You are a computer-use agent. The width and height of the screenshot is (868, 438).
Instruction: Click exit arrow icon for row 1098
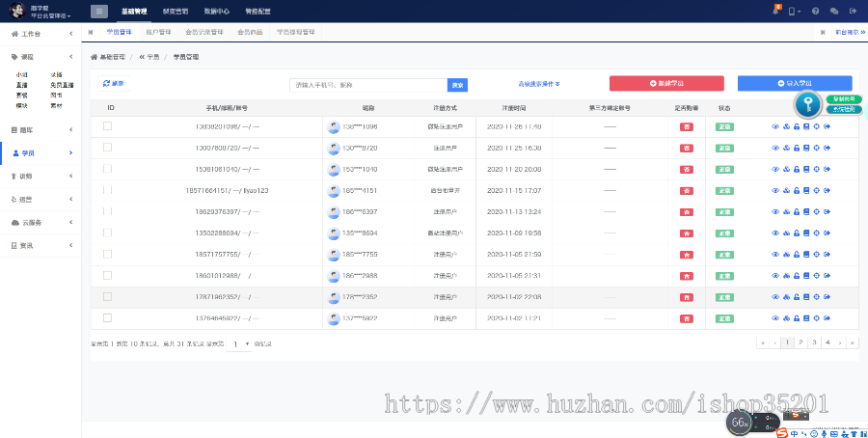coord(827,126)
